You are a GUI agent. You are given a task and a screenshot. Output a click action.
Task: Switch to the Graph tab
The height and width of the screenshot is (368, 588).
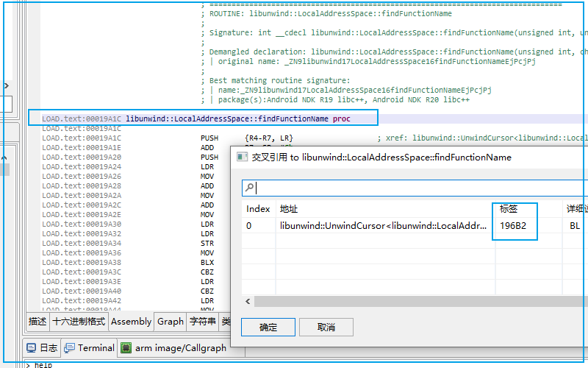[171, 322]
